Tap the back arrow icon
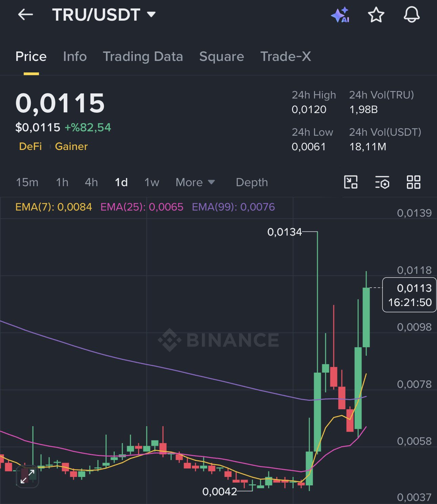The width and height of the screenshot is (437, 504). [x=25, y=15]
